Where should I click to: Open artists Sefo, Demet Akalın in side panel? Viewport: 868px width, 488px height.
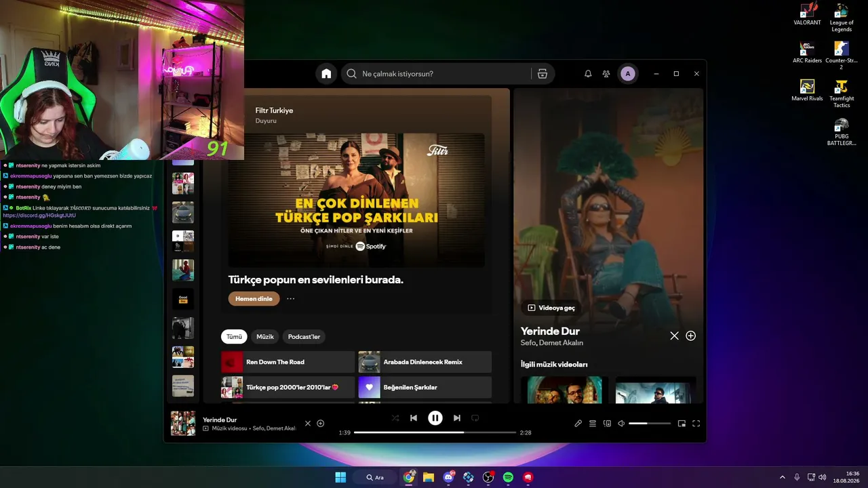pyautogui.click(x=552, y=343)
